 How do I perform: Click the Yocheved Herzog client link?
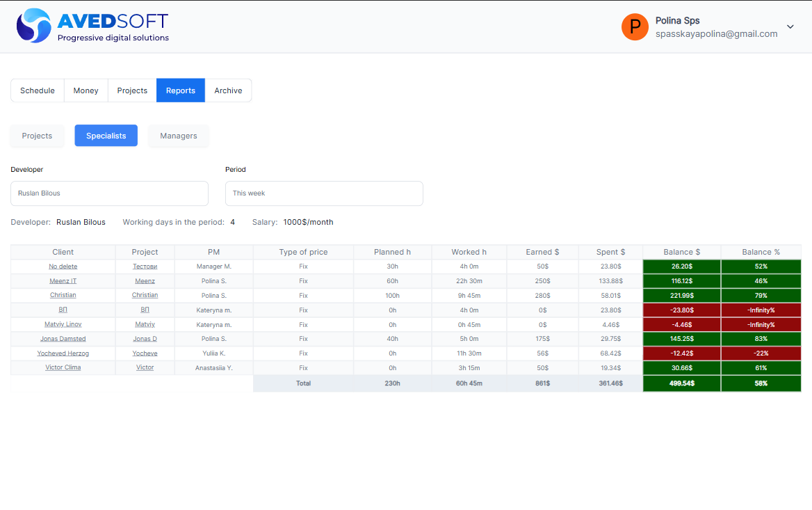(x=63, y=353)
